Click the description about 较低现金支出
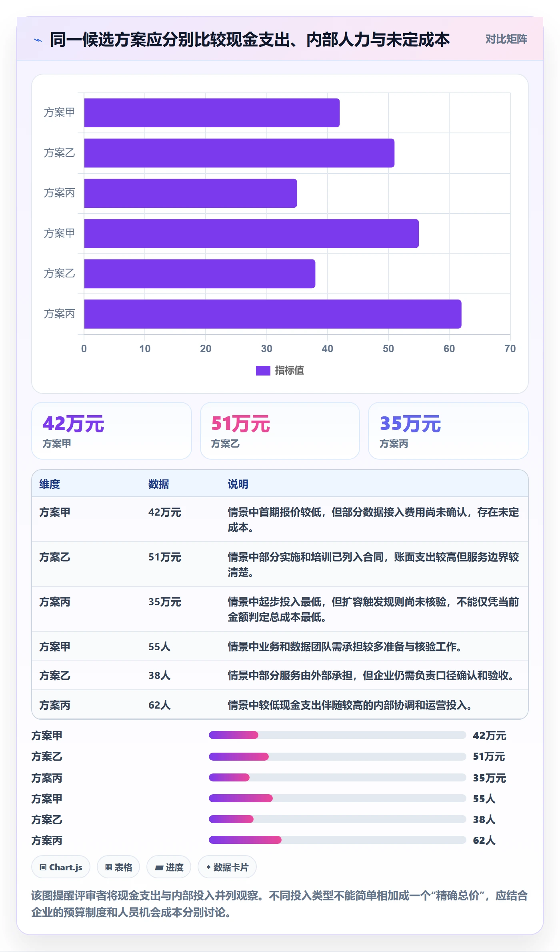This screenshot has height=952, width=560. point(350,705)
